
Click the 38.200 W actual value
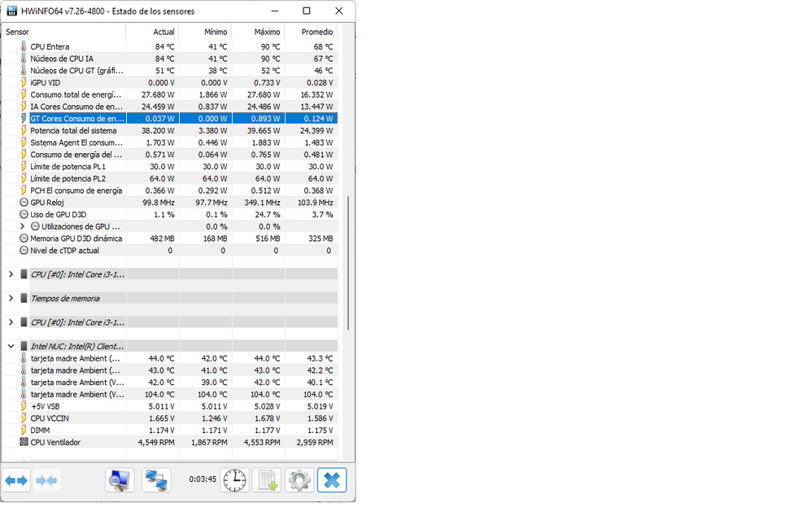pos(158,130)
